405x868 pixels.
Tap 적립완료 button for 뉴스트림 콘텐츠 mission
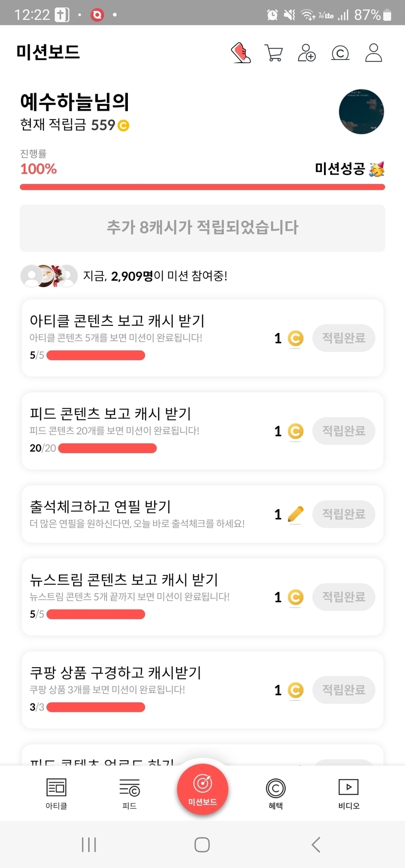(x=344, y=597)
